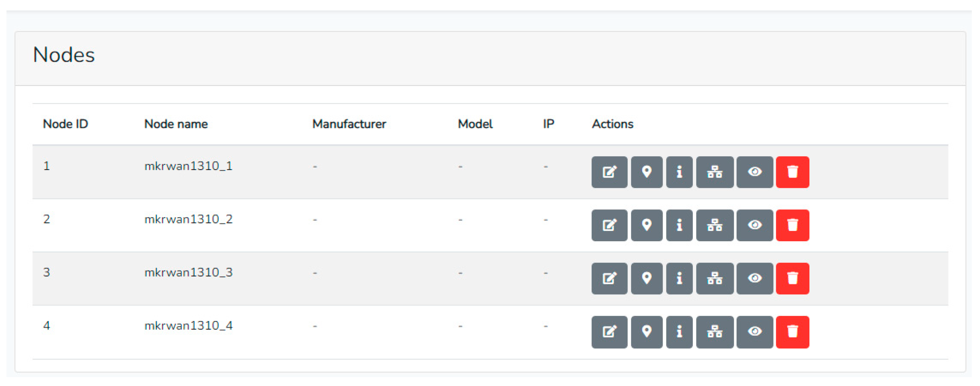The height and width of the screenshot is (386, 980).
Task: Click eye icon for node mkrwan1310_2
Action: coord(754,226)
